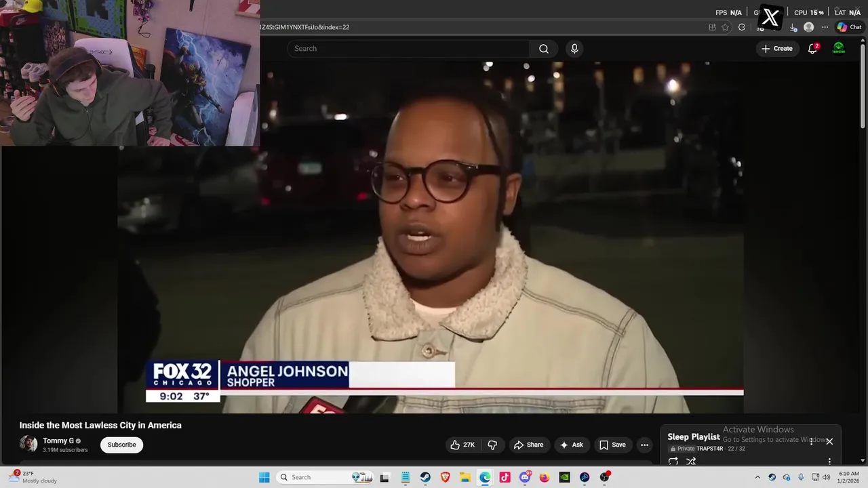Open the taskbar clock showing 6:10 AM

coord(849,477)
